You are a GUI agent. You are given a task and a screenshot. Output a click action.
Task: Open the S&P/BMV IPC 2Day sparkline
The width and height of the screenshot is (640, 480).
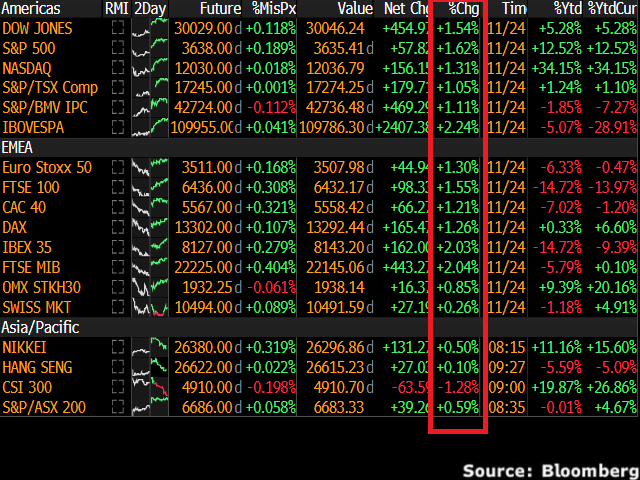[x=150, y=108]
